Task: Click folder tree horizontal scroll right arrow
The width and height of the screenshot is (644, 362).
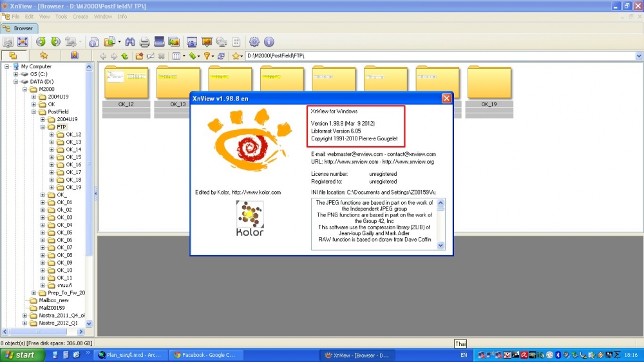Action: pyautogui.click(x=81, y=332)
